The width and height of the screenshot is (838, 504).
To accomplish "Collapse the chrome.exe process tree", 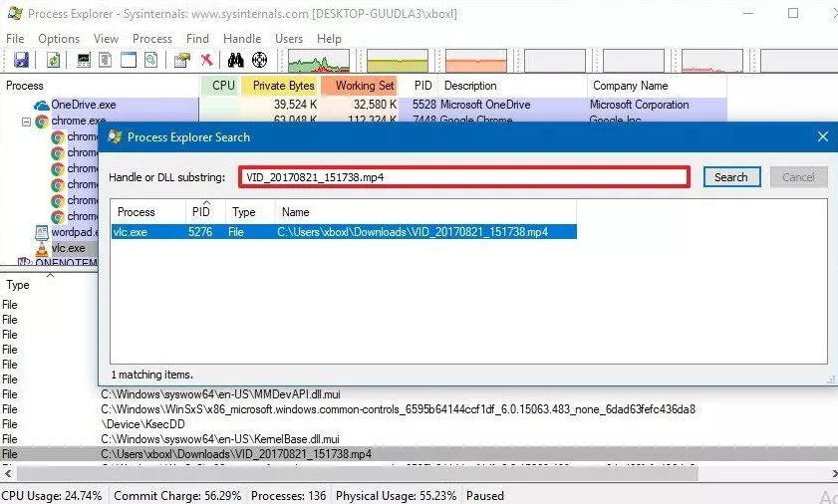I will (x=26, y=122).
